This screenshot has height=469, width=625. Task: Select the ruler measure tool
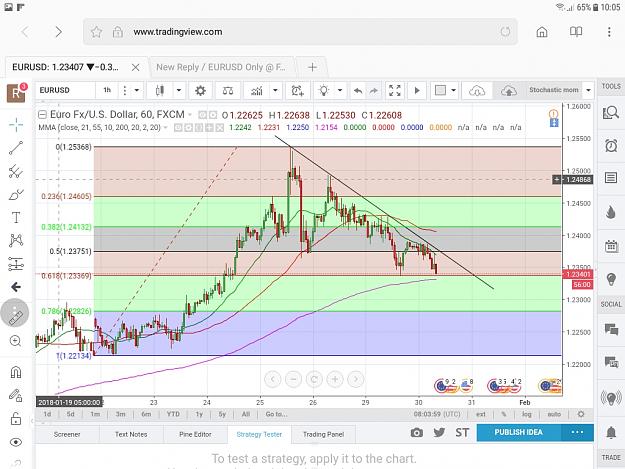(15, 313)
